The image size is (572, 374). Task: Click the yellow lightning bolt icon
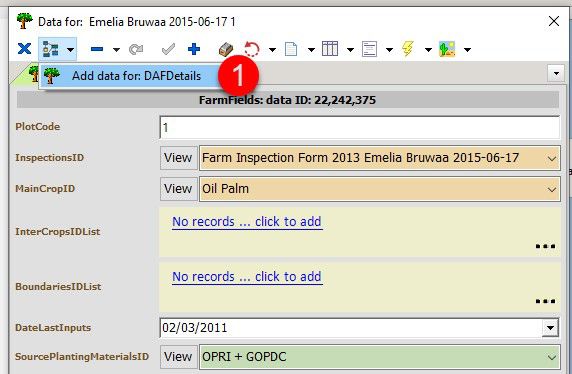point(408,49)
